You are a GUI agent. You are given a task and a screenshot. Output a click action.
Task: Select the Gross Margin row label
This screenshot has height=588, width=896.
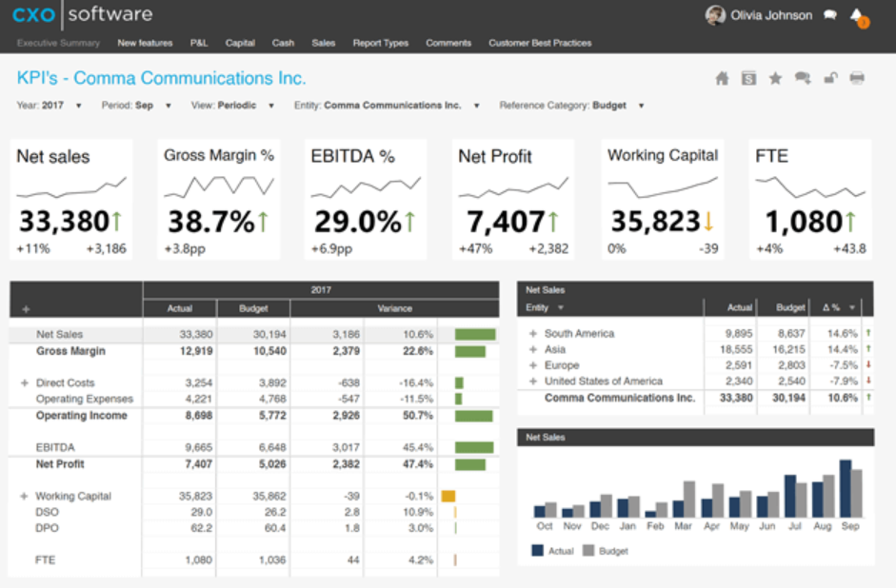(70, 351)
